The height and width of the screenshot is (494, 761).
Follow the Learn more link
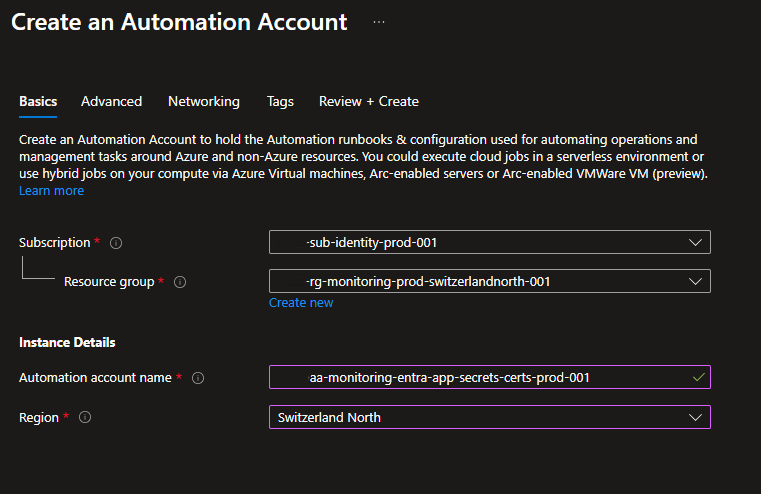pyautogui.click(x=51, y=191)
